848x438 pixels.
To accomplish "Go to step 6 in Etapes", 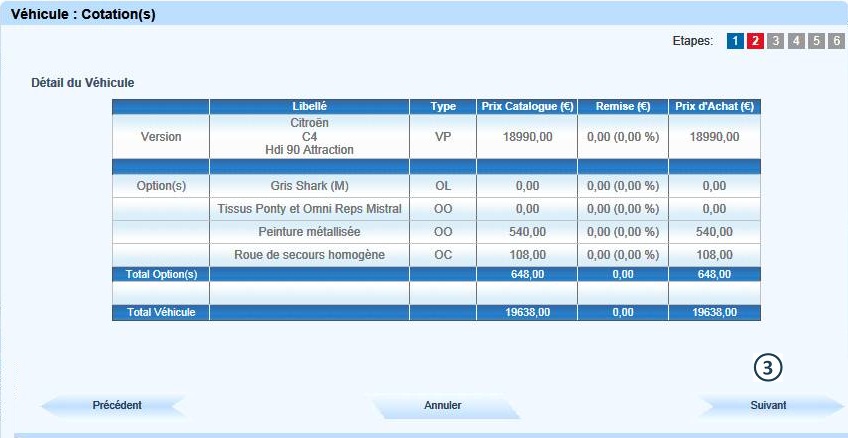I will pos(836,41).
